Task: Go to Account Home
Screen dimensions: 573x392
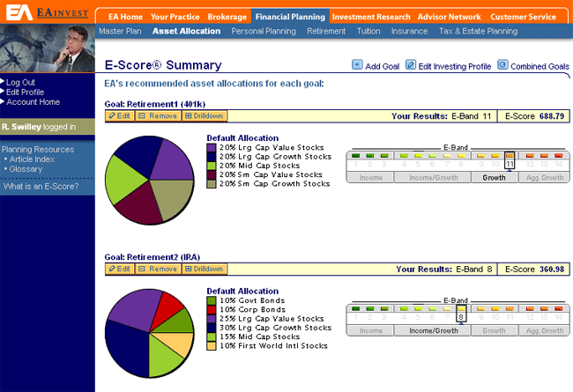Action: point(33,102)
